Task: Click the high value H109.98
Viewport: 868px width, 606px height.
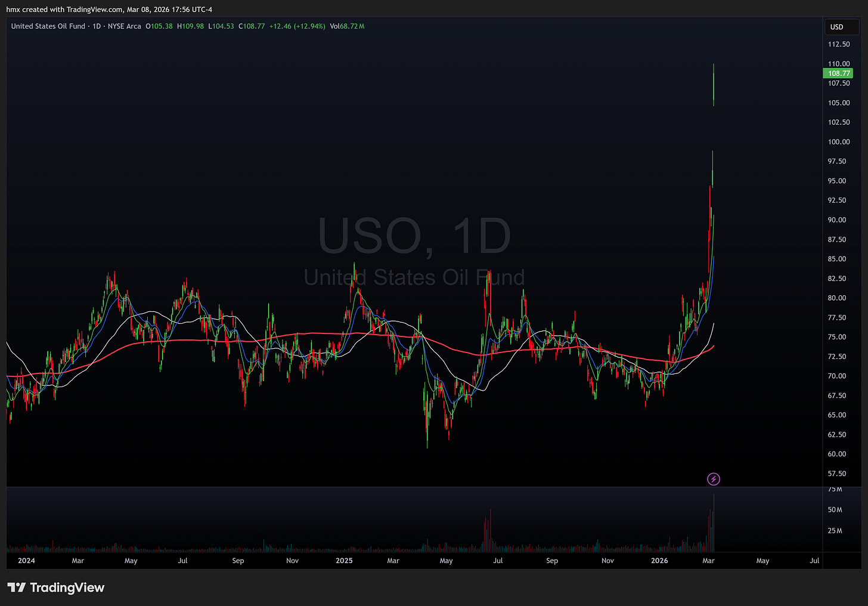Action: (x=191, y=26)
